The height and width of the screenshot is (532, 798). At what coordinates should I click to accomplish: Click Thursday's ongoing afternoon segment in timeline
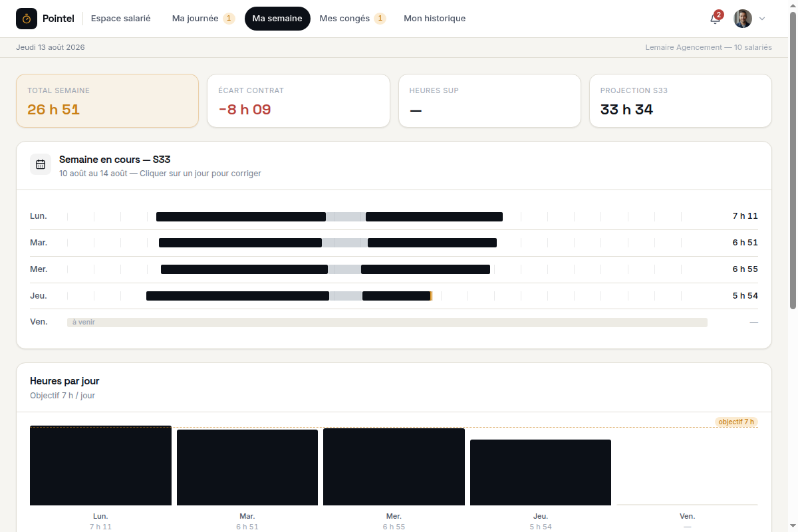(x=397, y=296)
